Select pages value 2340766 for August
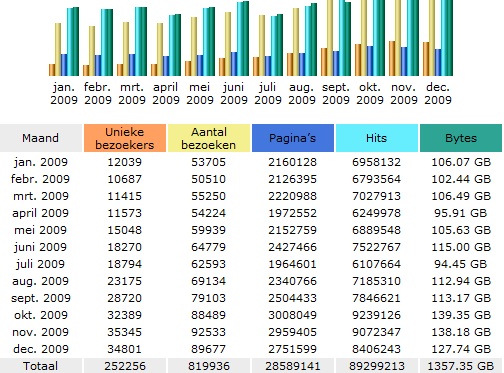 pyautogui.click(x=293, y=281)
